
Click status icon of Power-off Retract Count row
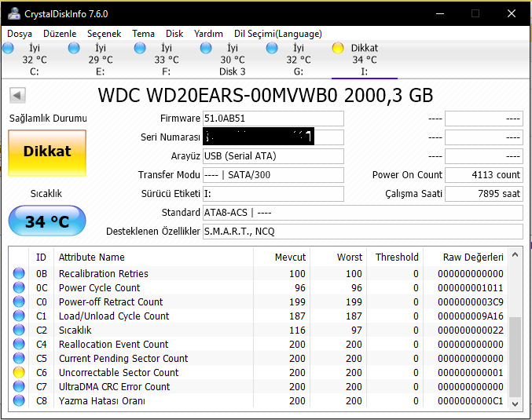(x=19, y=301)
